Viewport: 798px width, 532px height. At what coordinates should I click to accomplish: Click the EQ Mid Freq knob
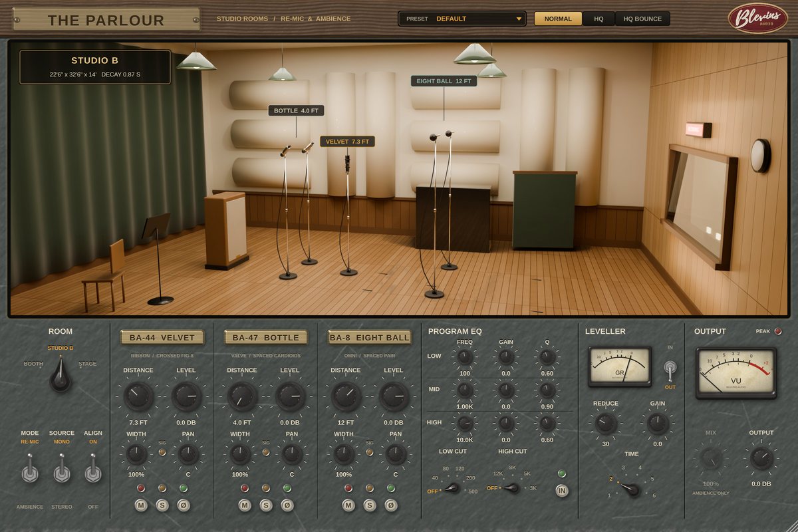[x=465, y=390]
